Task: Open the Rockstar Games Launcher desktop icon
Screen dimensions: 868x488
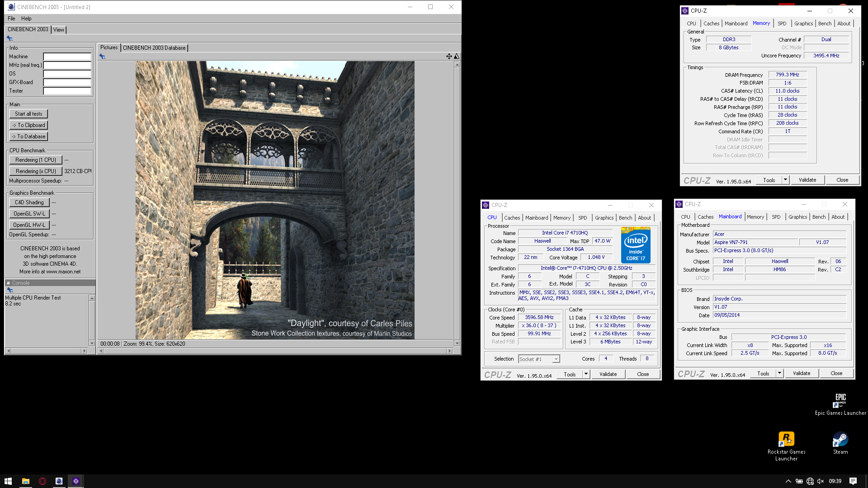Action: (786, 446)
